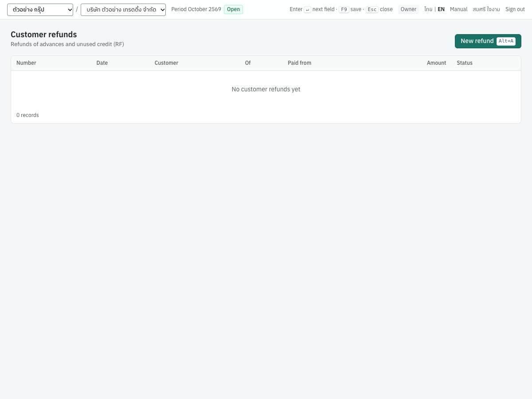Click the user name สมศรี ใจงาม

point(486,9)
